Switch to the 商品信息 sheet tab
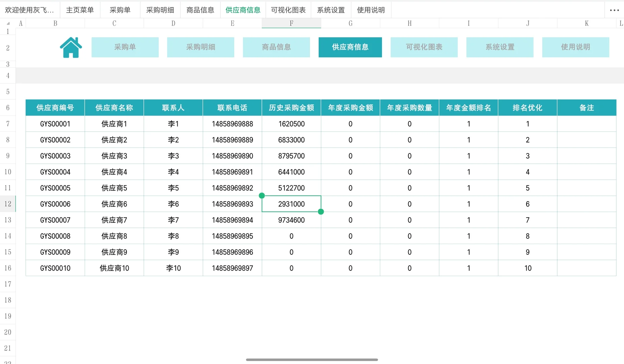The height and width of the screenshot is (364, 624). pos(200,10)
